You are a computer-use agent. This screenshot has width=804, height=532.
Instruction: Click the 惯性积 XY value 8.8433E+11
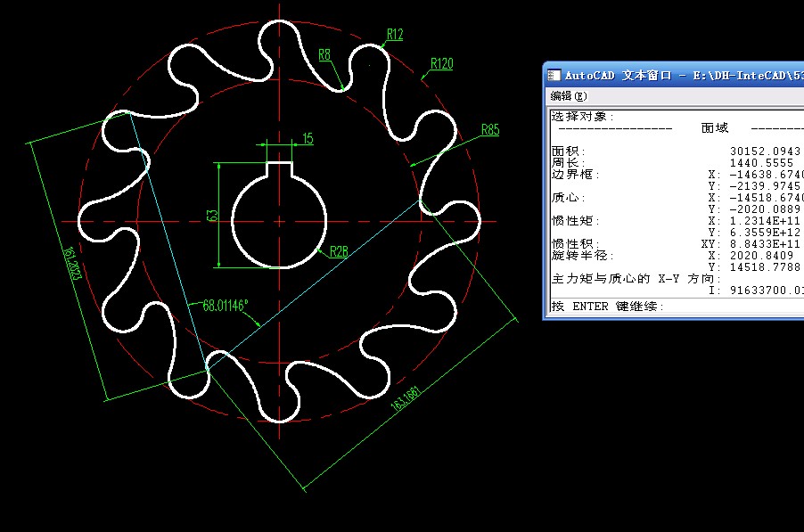pos(765,244)
